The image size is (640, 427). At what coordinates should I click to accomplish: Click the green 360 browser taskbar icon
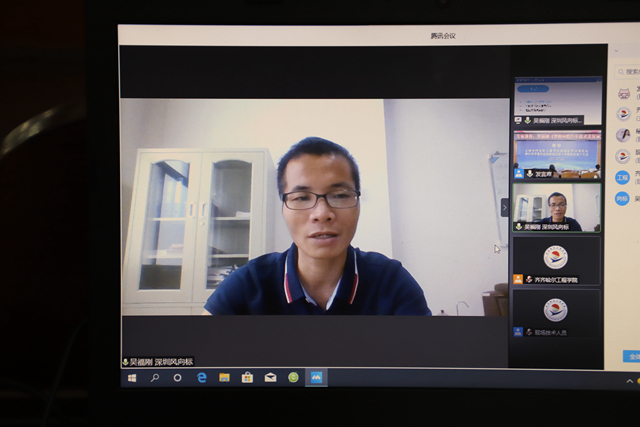[293, 378]
